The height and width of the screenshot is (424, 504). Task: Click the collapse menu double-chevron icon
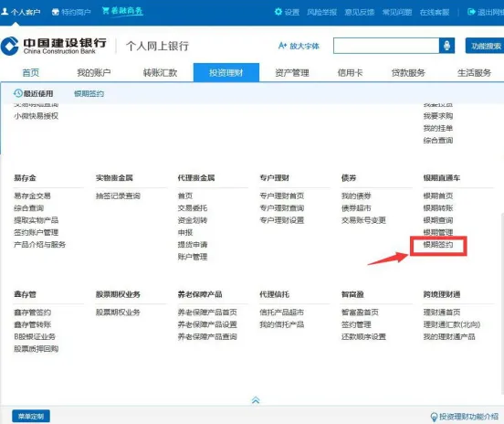[x=256, y=400]
